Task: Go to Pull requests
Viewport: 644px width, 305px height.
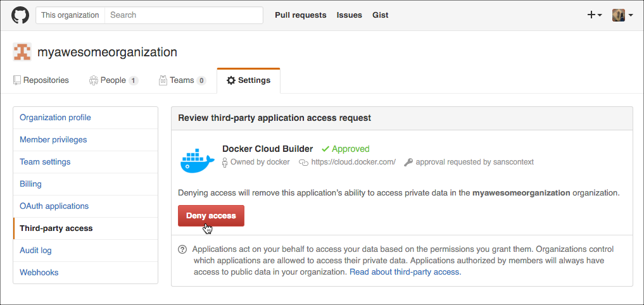Action: [300, 15]
